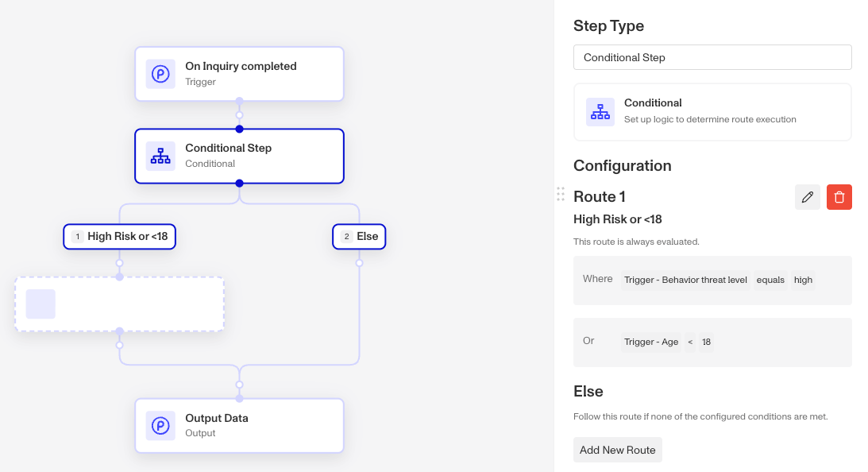Select the Output Data node

pos(239,425)
